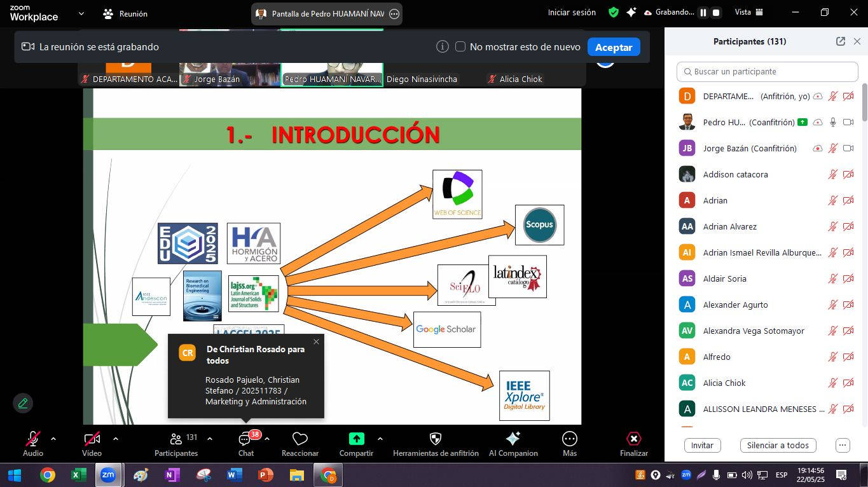Toggle mute for Alexander Agurto
The width and height of the screenshot is (868, 487).
833,305
